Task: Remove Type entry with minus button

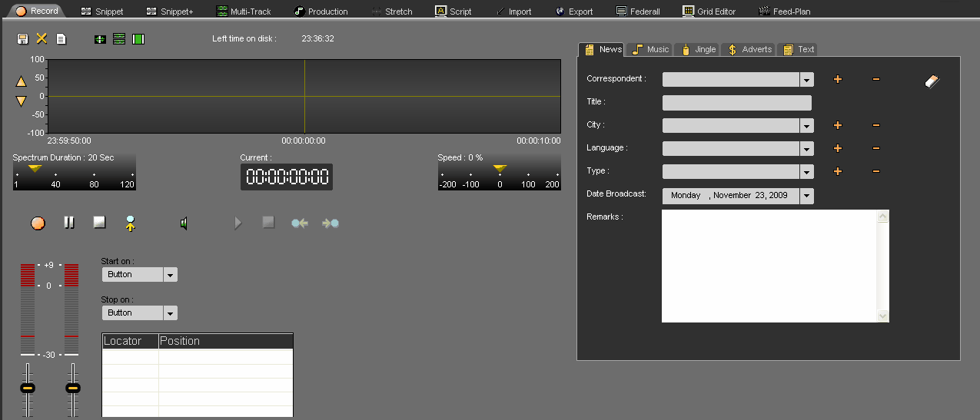Action: (x=875, y=172)
